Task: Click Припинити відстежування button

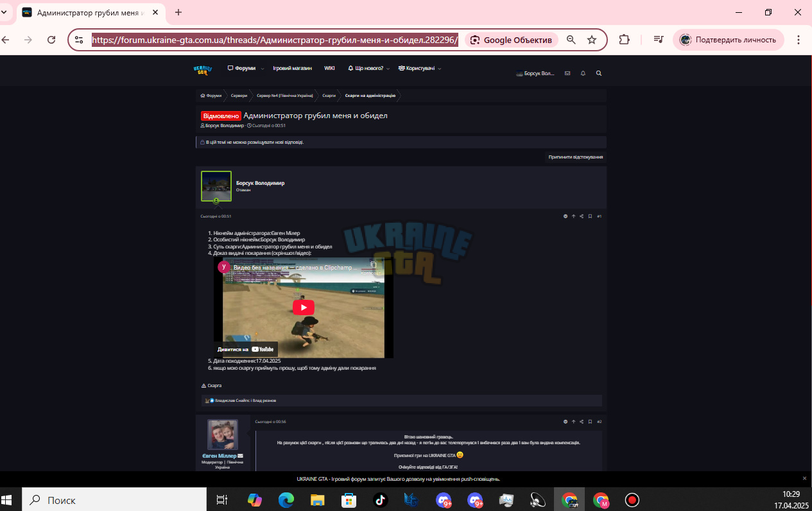Action: 576,157
